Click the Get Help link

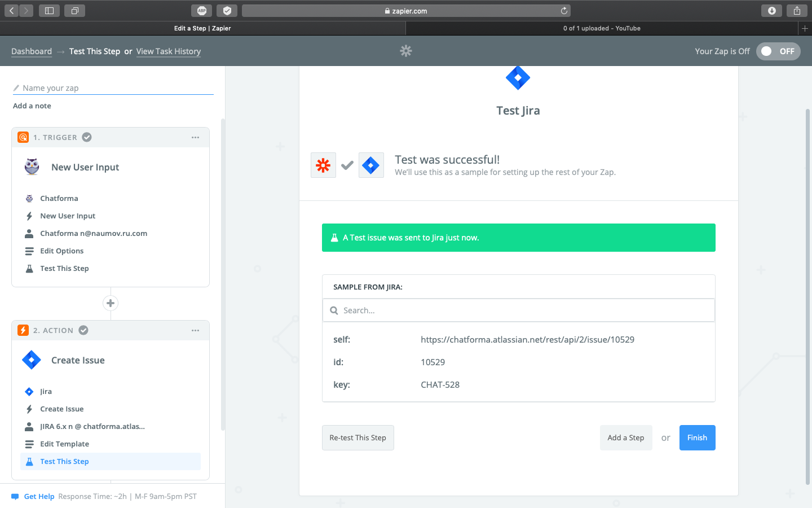coord(39,497)
